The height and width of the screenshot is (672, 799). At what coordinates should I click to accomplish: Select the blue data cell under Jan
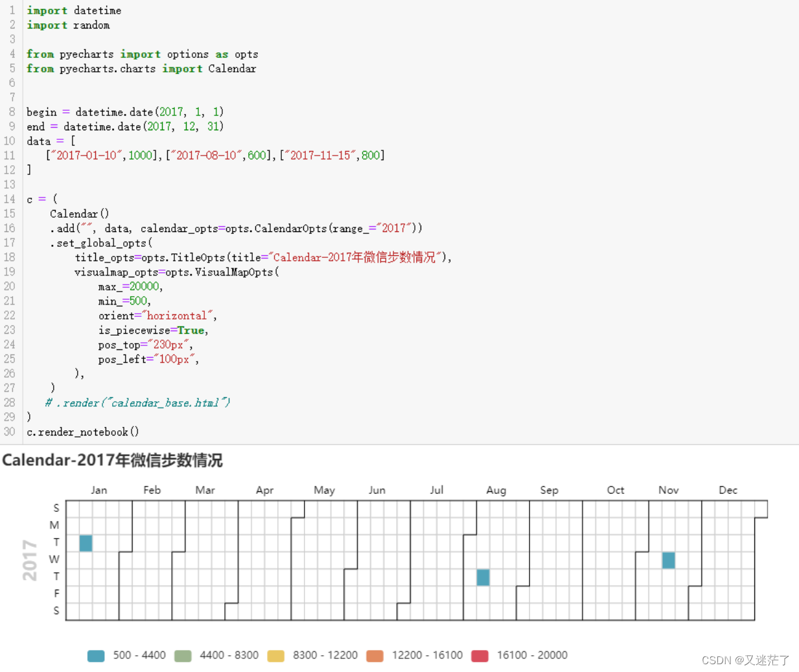tap(85, 542)
